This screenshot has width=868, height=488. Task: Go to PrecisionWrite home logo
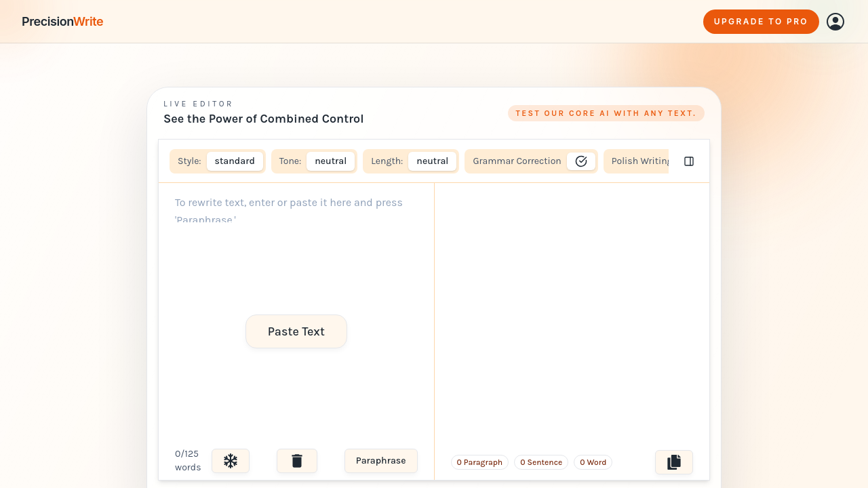62,22
